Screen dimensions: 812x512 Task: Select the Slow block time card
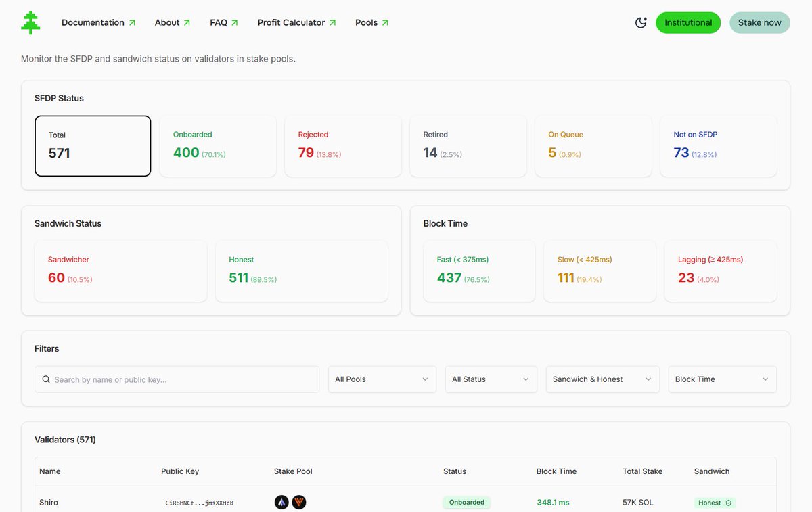coord(600,271)
